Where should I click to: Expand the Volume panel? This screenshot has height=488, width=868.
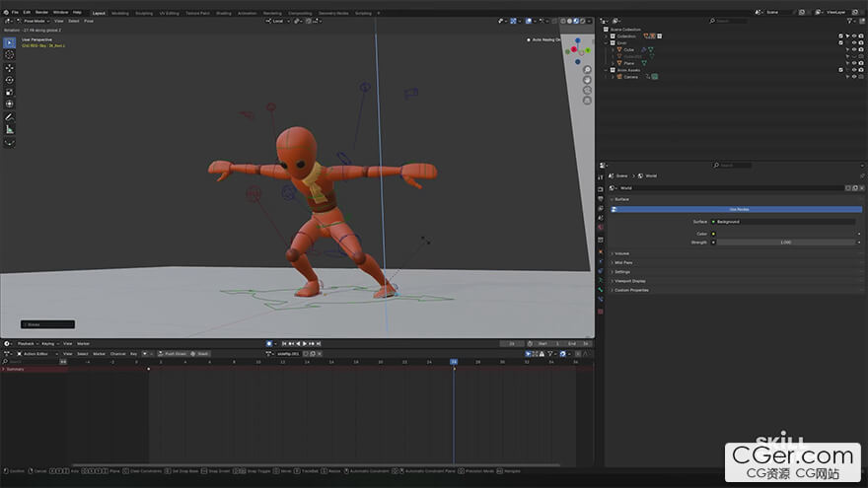pyautogui.click(x=621, y=253)
